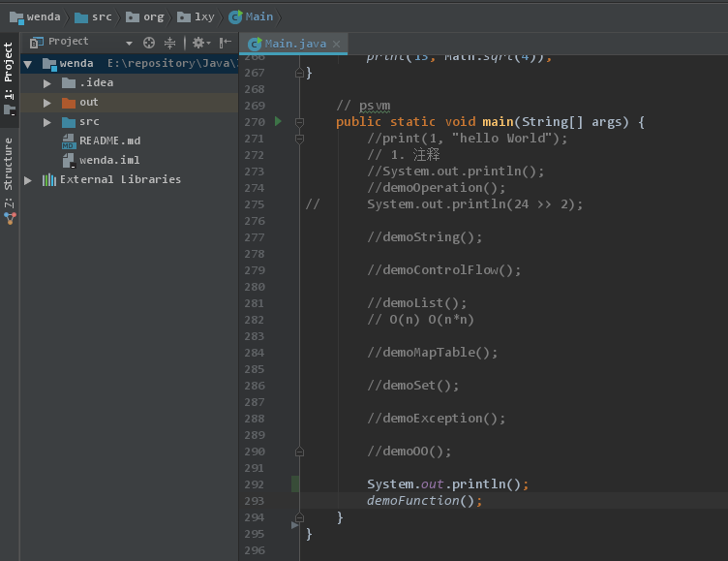
Task: Select README.md in the project tree
Action: click(109, 140)
